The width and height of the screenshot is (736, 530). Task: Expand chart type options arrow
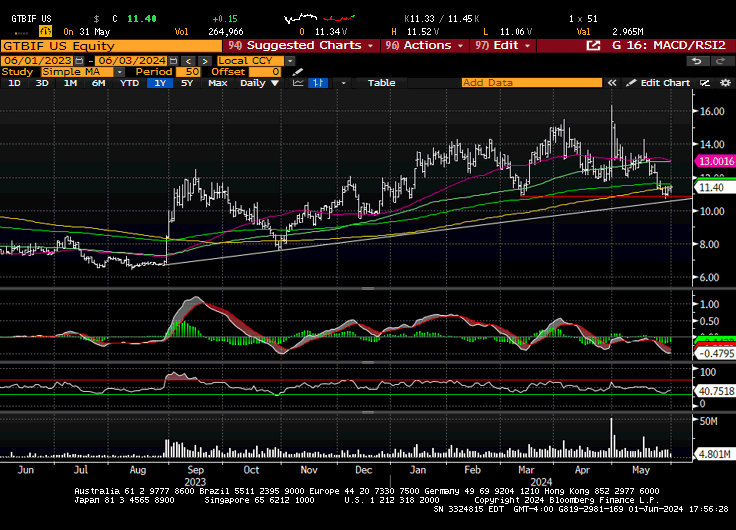(344, 83)
